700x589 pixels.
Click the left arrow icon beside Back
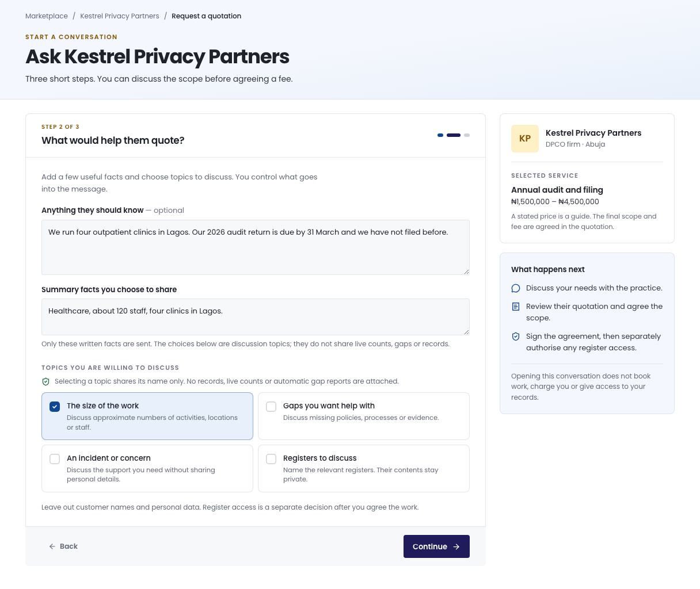(x=52, y=546)
